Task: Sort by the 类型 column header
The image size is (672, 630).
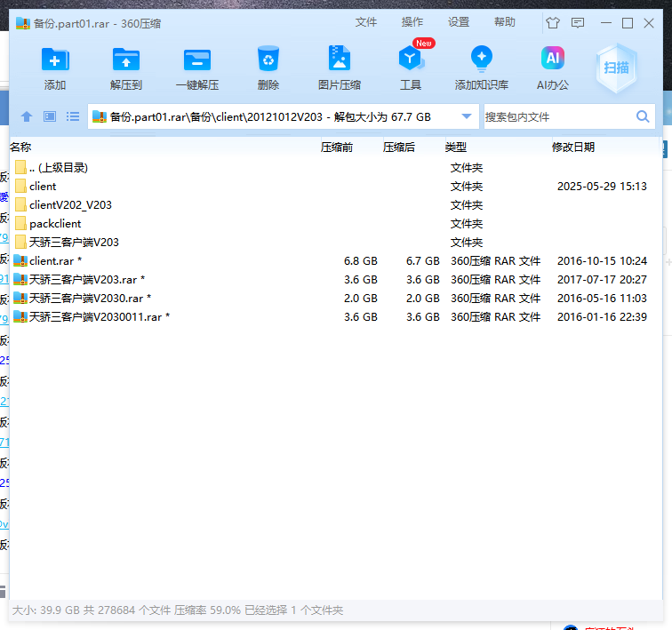Action: coord(456,148)
